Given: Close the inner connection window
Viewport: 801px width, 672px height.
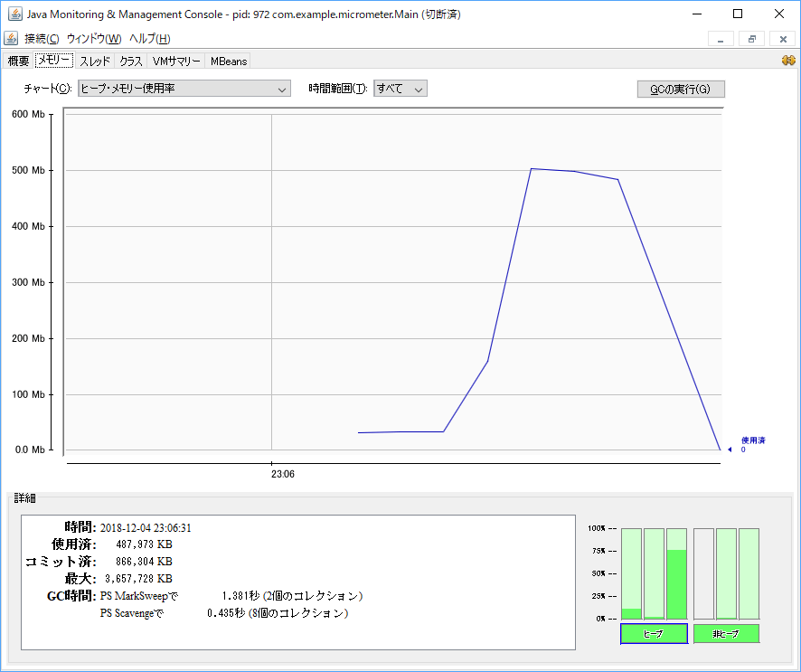Looking at the screenshot, I should (x=782, y=39).
